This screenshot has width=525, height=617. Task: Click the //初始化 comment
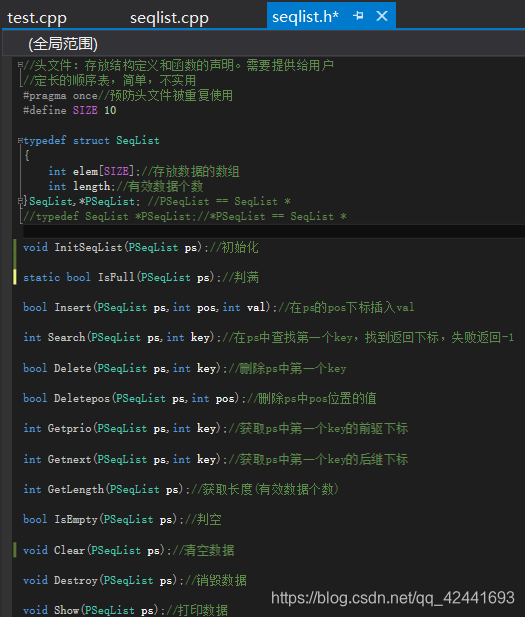pos(234,247)
